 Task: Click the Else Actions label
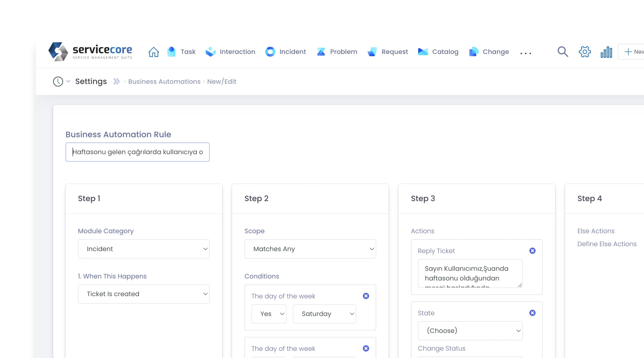596,231
